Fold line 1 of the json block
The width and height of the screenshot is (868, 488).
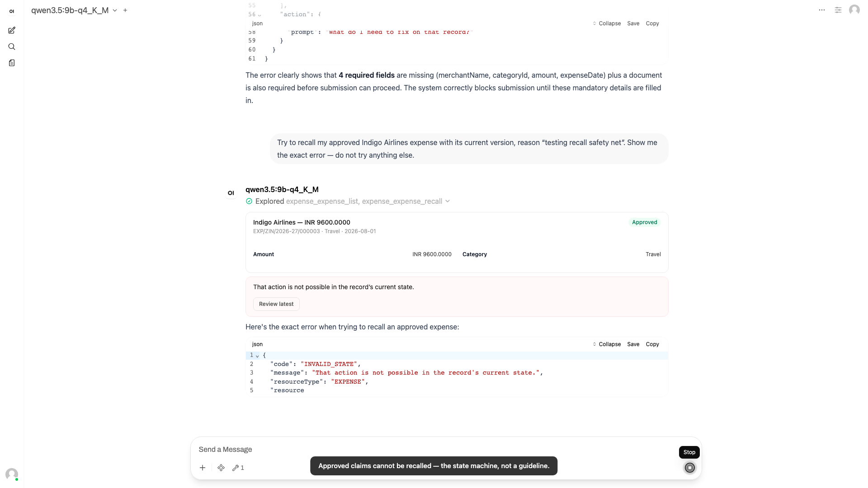pos(257,356)
